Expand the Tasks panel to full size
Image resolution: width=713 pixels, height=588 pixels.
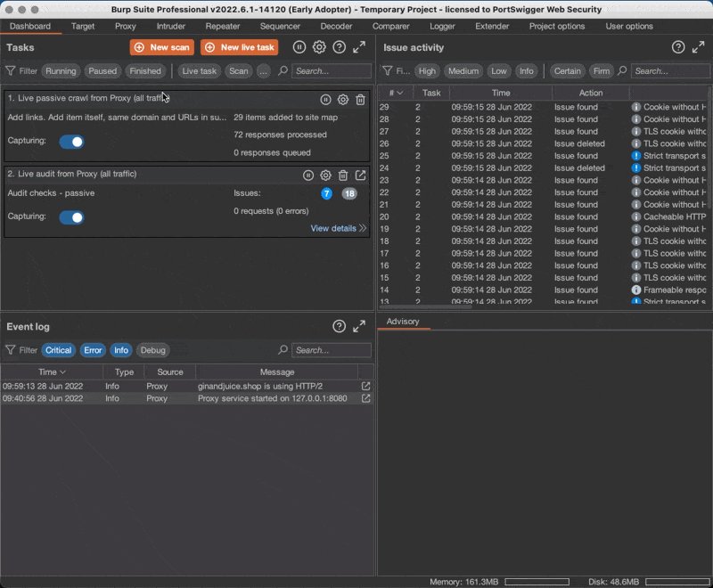point(359,47)
